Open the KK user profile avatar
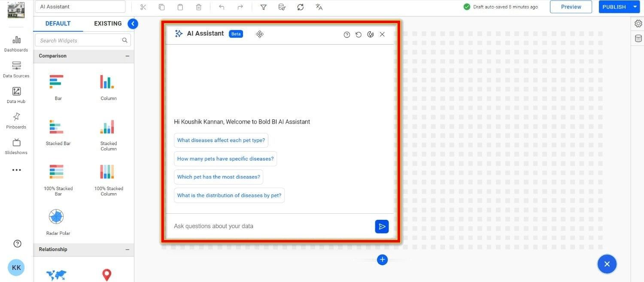644x282 pixels. point(16,267)
